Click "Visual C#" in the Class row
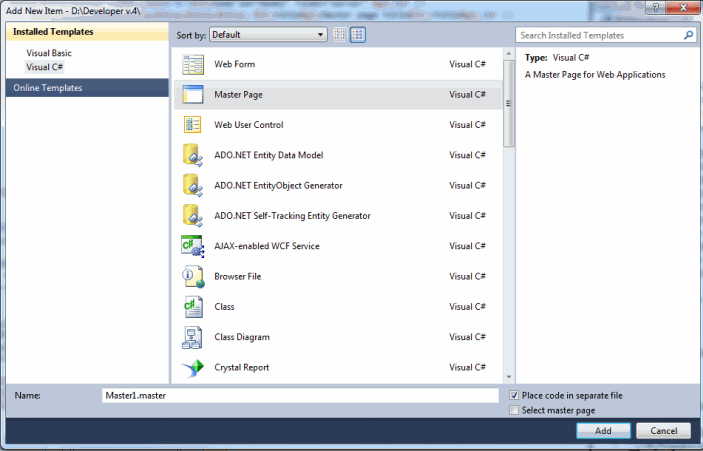Viewport: 703px width, 451px height. pos(468,307)
